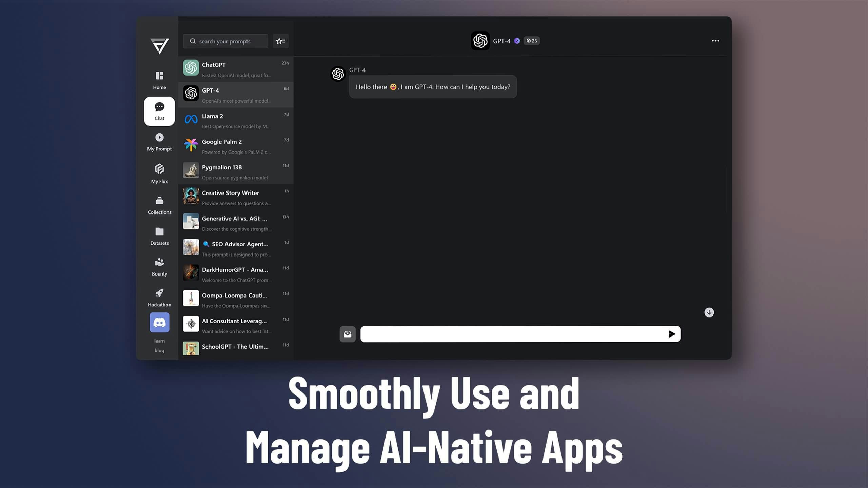This screenshot has height=488, width=868.
Task: Click the blog link in sidebar
Action: [x=159, y=350]
